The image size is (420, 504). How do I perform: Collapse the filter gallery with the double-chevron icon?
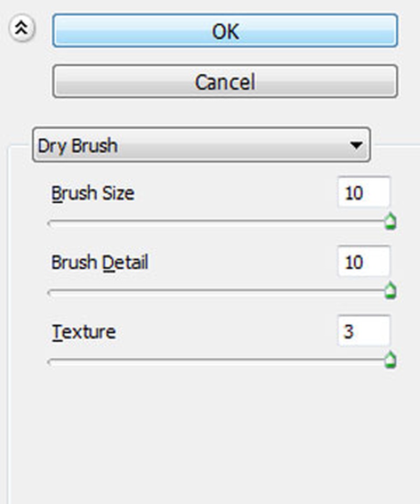tap(21, 28)
